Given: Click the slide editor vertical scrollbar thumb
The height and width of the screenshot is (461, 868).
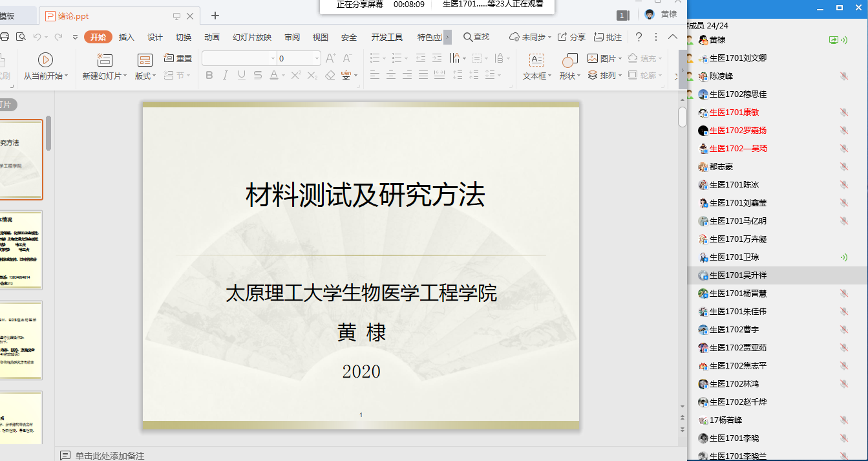Looking at the screenshot, I should (682, 117).
